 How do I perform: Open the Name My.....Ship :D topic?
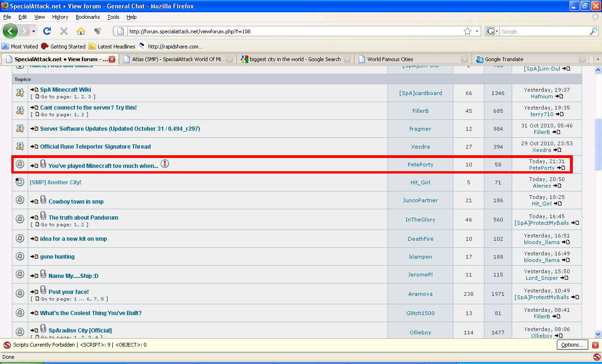[x=73, y=276]
